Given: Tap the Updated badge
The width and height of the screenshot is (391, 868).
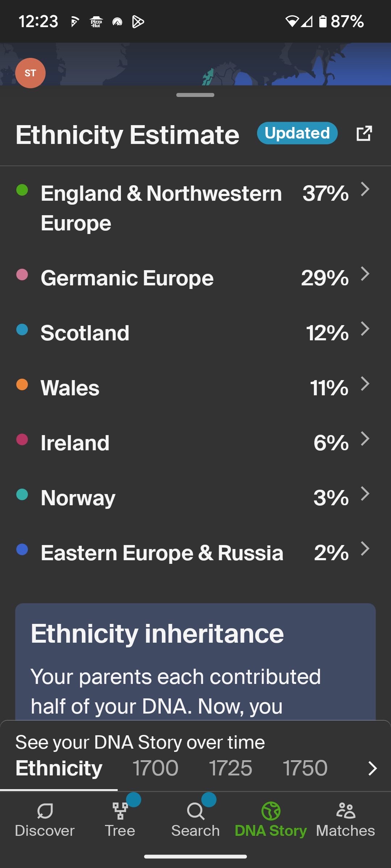Looking at the screenshot, I should (297, 133).
